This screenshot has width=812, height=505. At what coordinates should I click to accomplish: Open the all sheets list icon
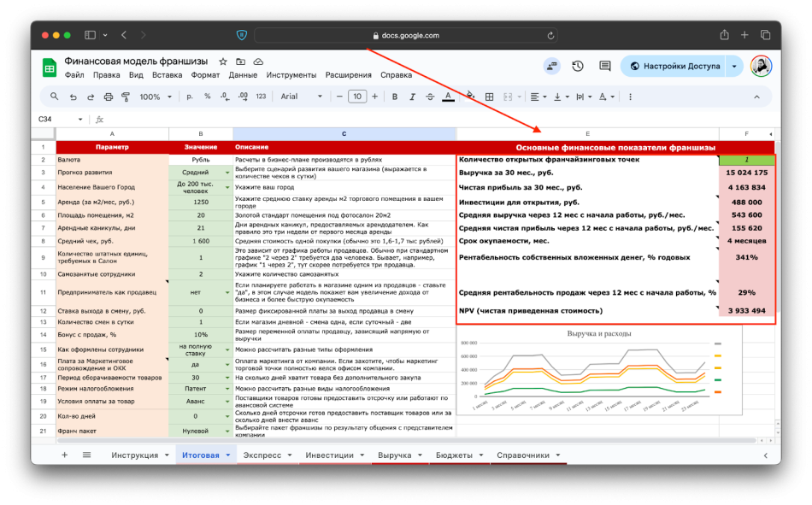86,455
